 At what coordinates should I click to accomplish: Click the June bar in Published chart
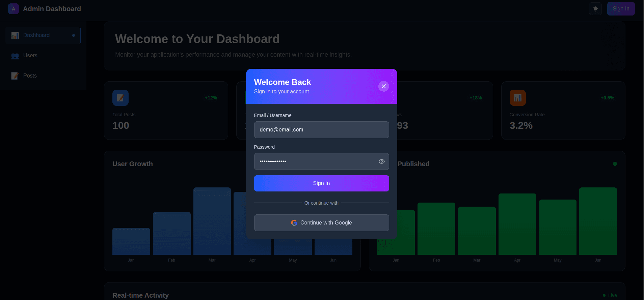[x=598, y=221]
